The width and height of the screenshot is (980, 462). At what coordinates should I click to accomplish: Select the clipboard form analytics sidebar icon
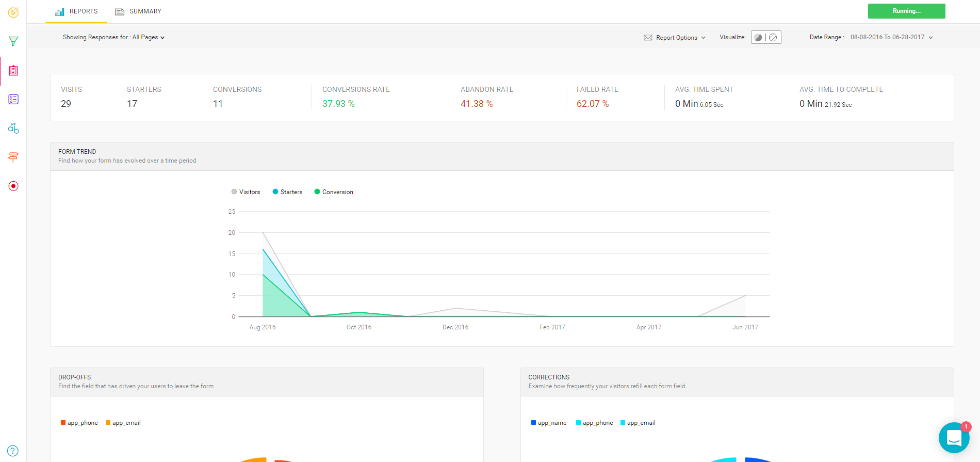(13, 71)
